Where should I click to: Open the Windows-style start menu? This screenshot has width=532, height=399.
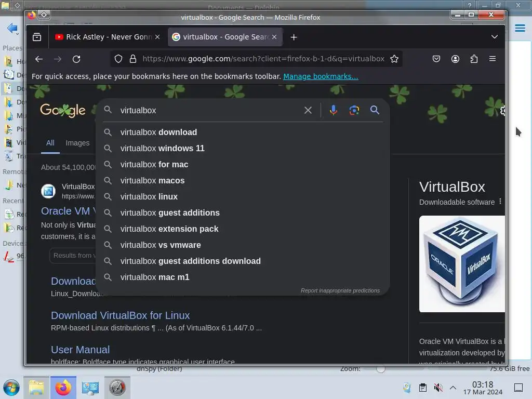pos(11,388)
